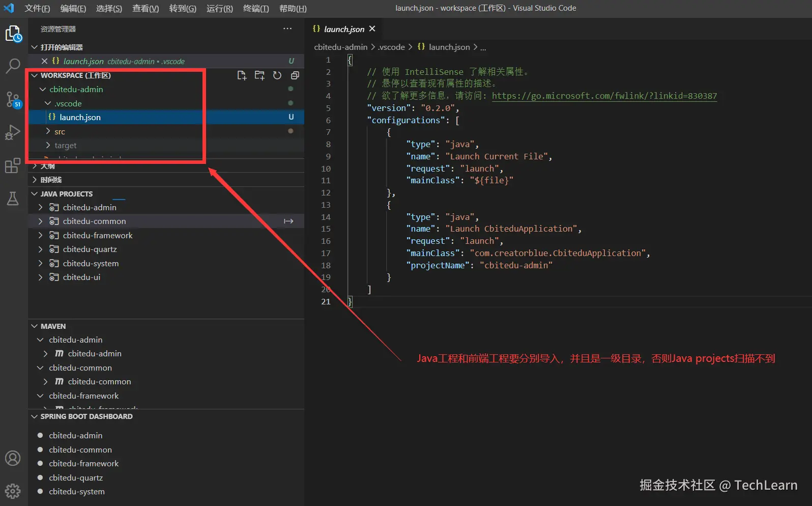Close launch.json in open editors list
The image size is (812, 506).
tap(44, 61)
